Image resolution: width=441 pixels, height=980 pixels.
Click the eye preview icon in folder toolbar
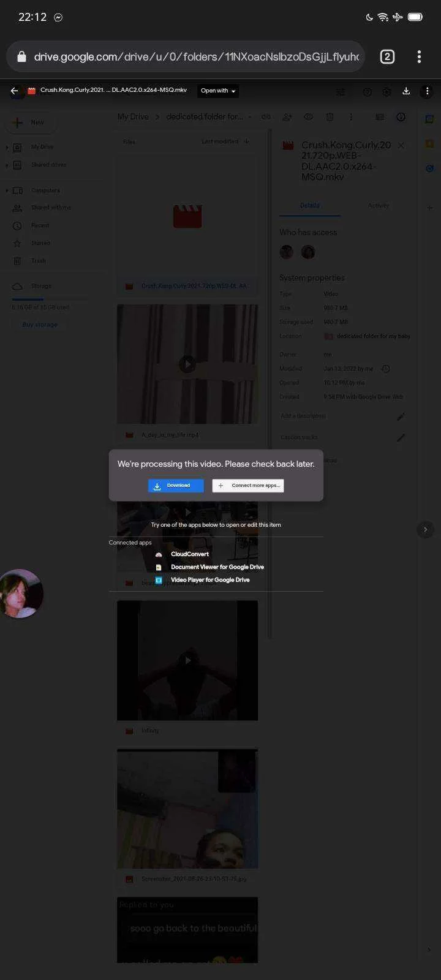(308, 116)
